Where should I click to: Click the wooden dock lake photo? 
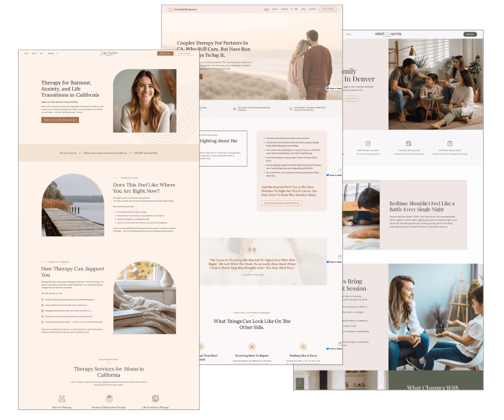tap(73, 205)
